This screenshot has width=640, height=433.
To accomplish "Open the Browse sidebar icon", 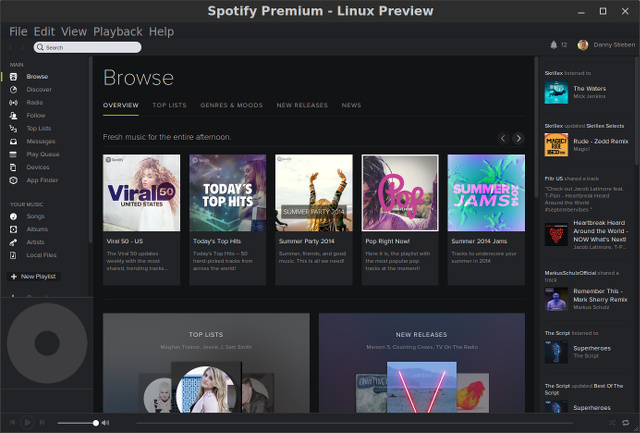I will coord(13,77).
